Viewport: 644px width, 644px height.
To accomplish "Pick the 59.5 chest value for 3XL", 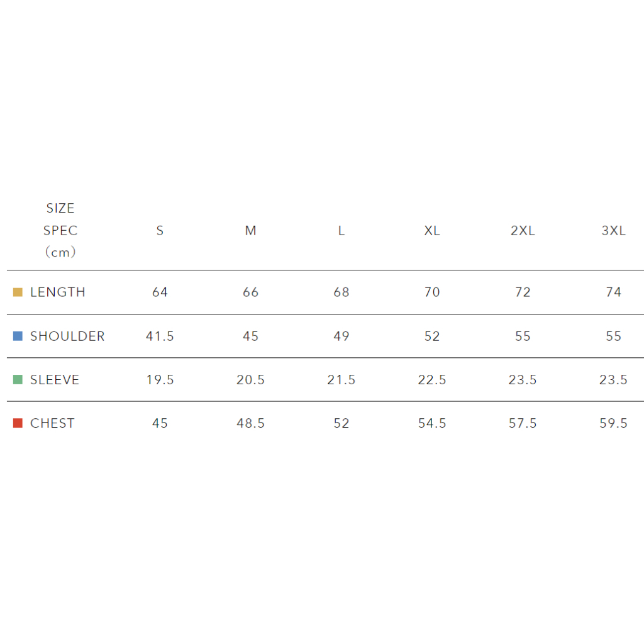I will [613, 423].
